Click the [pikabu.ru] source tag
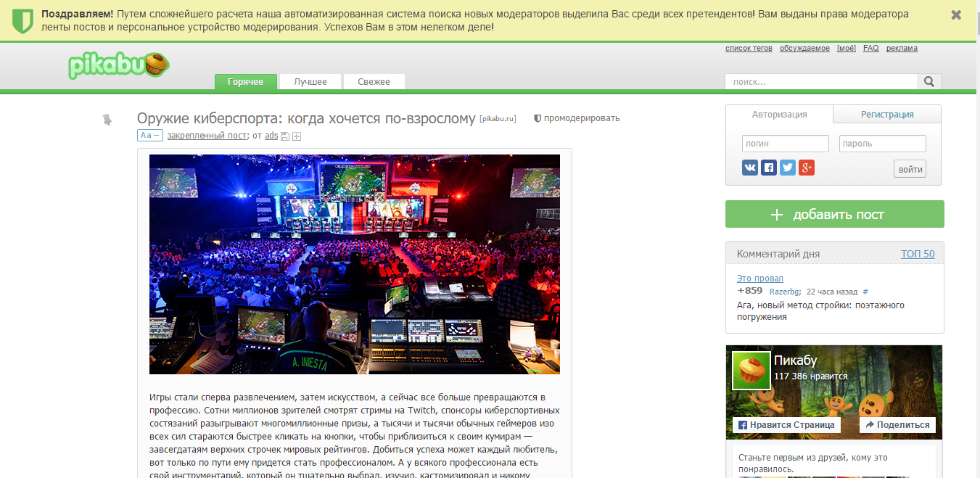Viewport: 980px width, 478px height. point(498,118)
